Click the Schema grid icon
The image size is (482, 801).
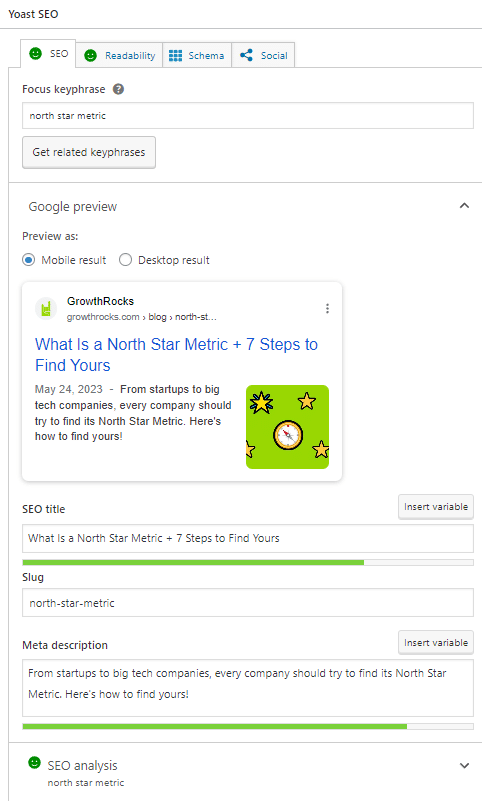[175, 56]
